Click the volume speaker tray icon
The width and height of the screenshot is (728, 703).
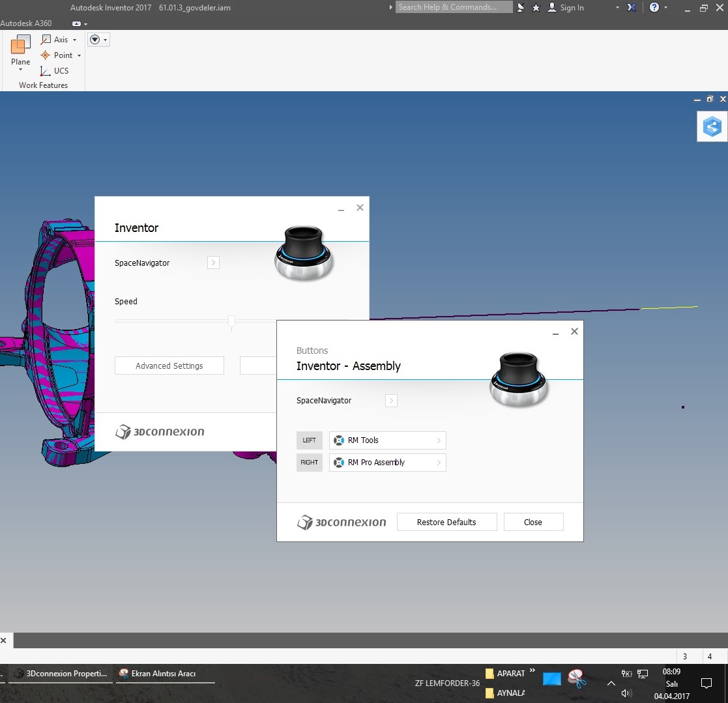pos(627,693)
